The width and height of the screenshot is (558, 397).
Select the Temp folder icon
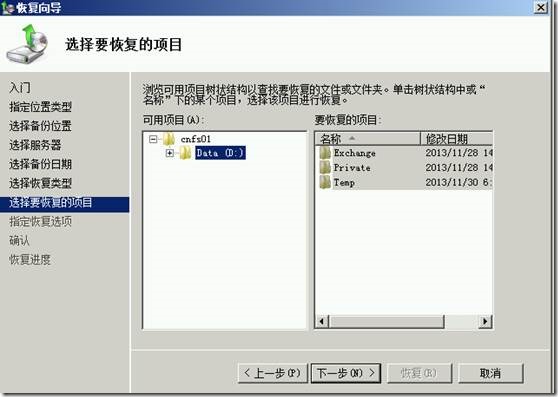[x=325, y=182]
